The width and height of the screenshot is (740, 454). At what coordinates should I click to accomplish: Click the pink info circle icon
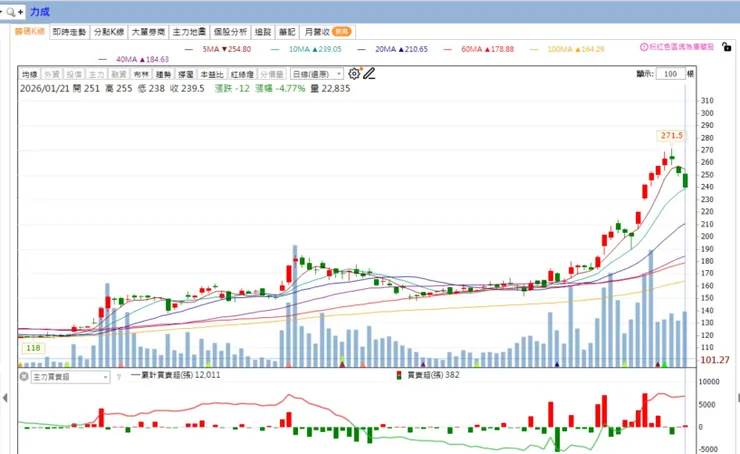(x=644, y=47)
